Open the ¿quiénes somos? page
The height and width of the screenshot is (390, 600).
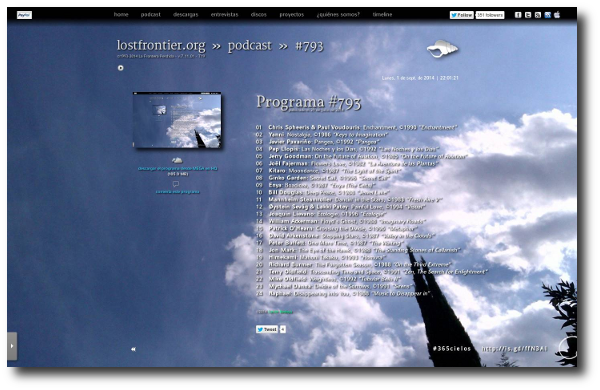pyautogui.click(x=338, y=15)
